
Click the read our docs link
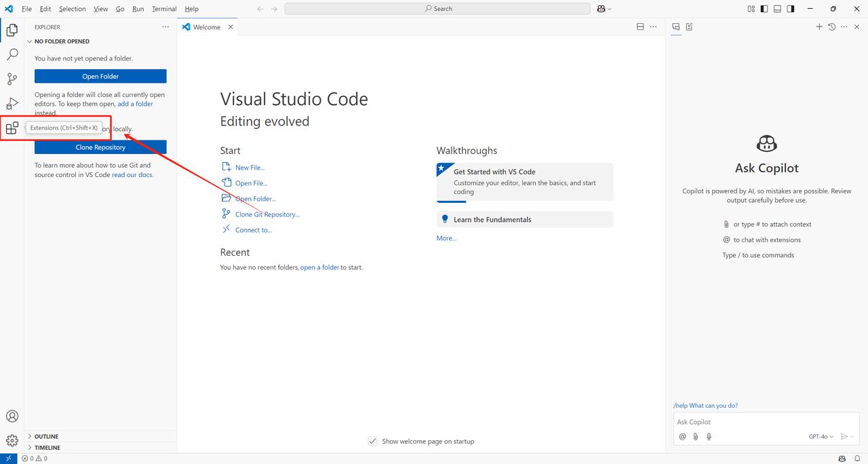(x=132, y=174)
